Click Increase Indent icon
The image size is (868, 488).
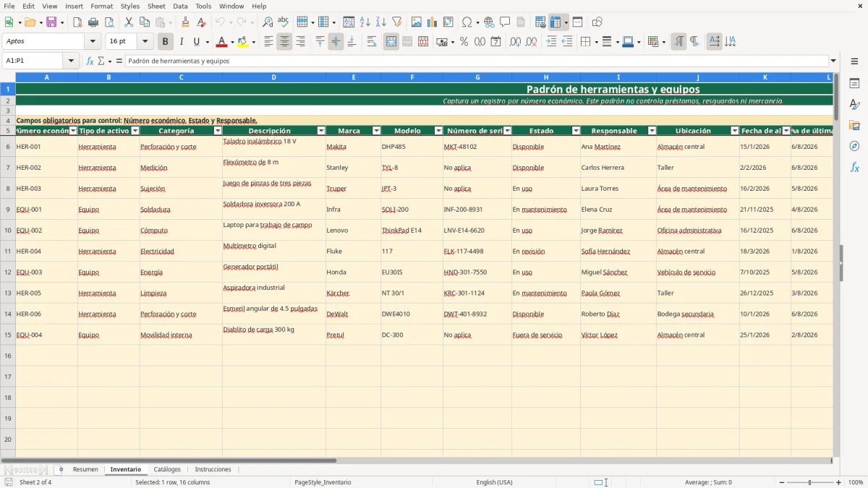[x=551, y=42]
